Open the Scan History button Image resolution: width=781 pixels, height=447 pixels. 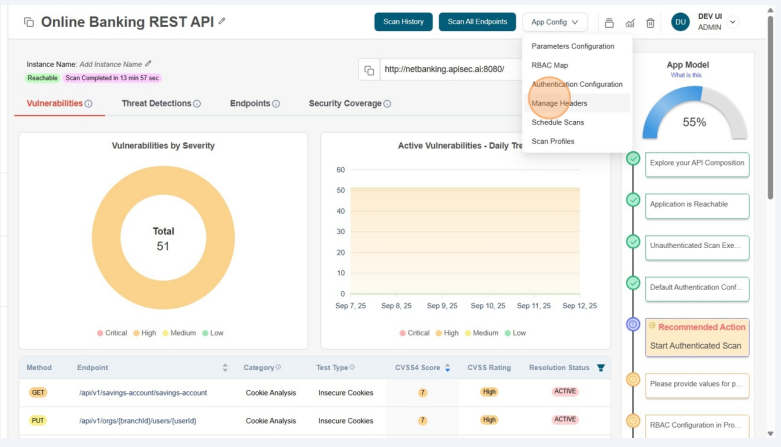click(403, 22)
